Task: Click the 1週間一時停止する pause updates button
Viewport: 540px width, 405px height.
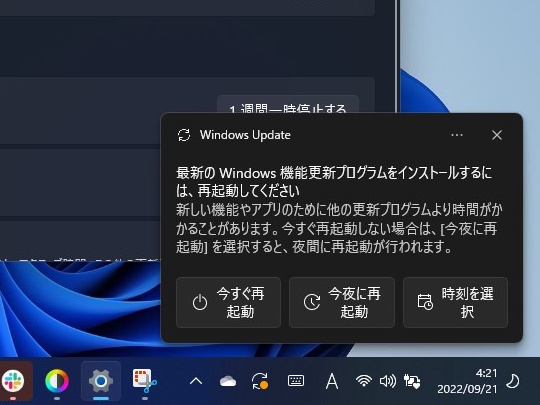Action: (x=288, y=104)
